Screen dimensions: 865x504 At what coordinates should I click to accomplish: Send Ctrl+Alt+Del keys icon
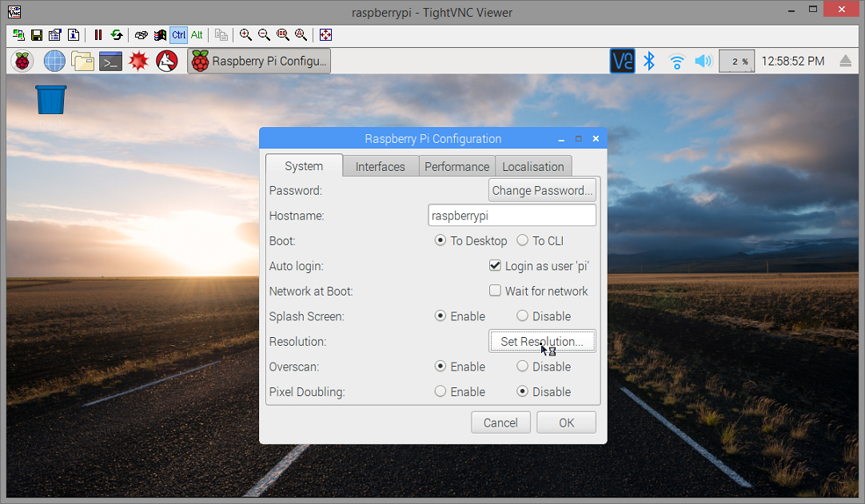(x=142, y=35)
